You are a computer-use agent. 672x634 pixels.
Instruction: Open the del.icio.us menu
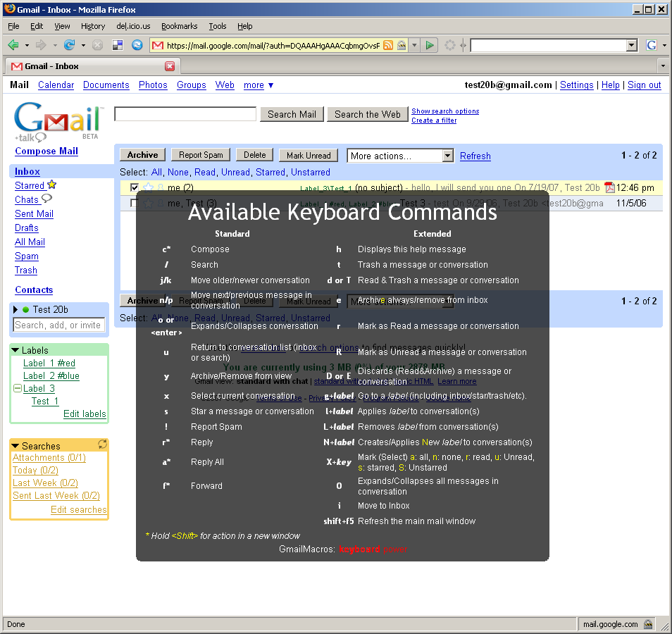point(133,26)
